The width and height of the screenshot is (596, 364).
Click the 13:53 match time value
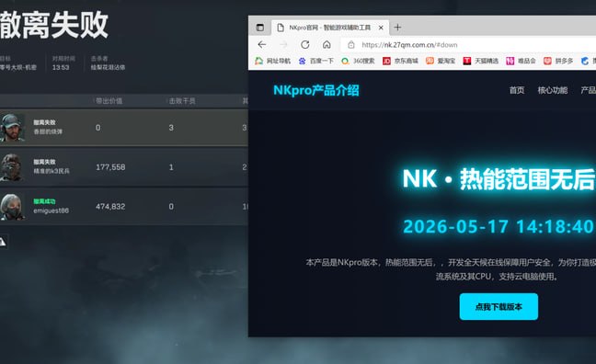(x=61, y=67)
